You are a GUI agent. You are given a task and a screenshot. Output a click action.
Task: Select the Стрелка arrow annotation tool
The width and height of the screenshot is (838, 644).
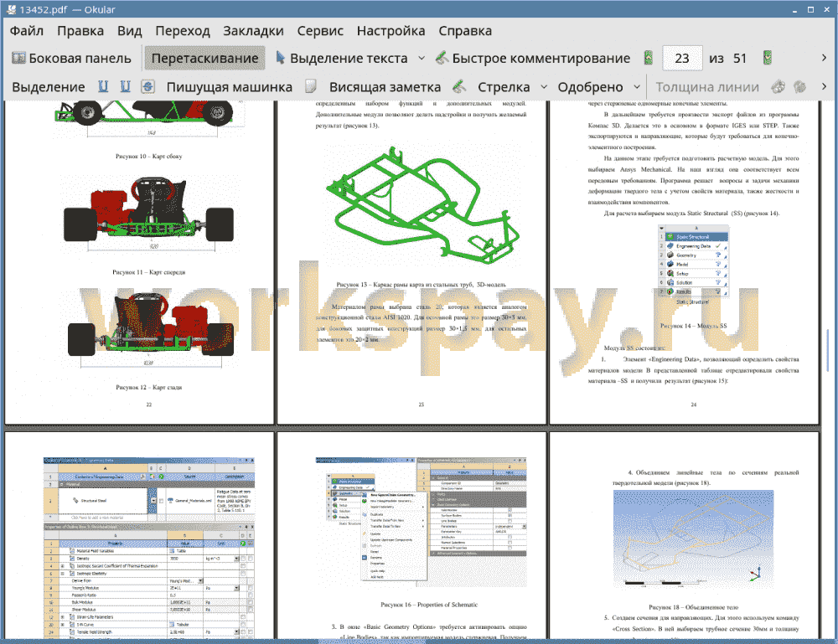coord(504,87)
